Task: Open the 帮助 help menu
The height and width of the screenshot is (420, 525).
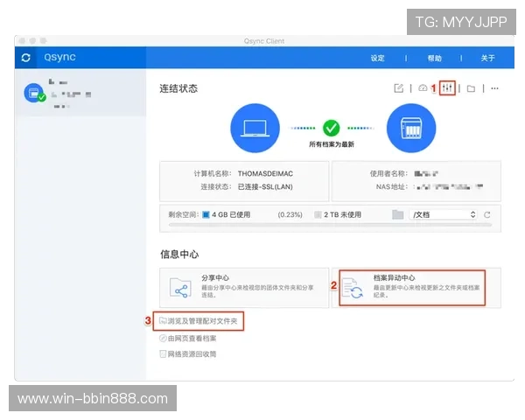Action: click(x=434, y=59)
